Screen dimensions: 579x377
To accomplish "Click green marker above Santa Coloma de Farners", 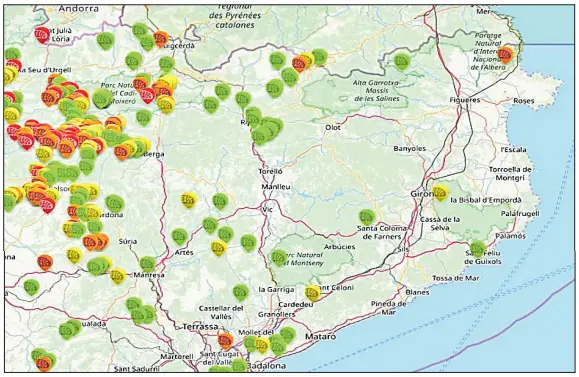I will pyautogui.click(x=367, y=217).
